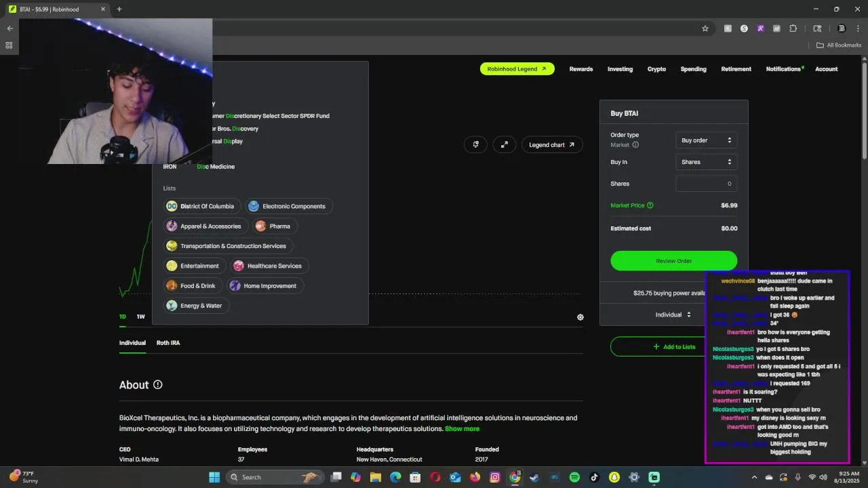Viewport: 868px width, 488px height.
Task: Switch to the Roth IRA tab
Action: tap(168, 343)
